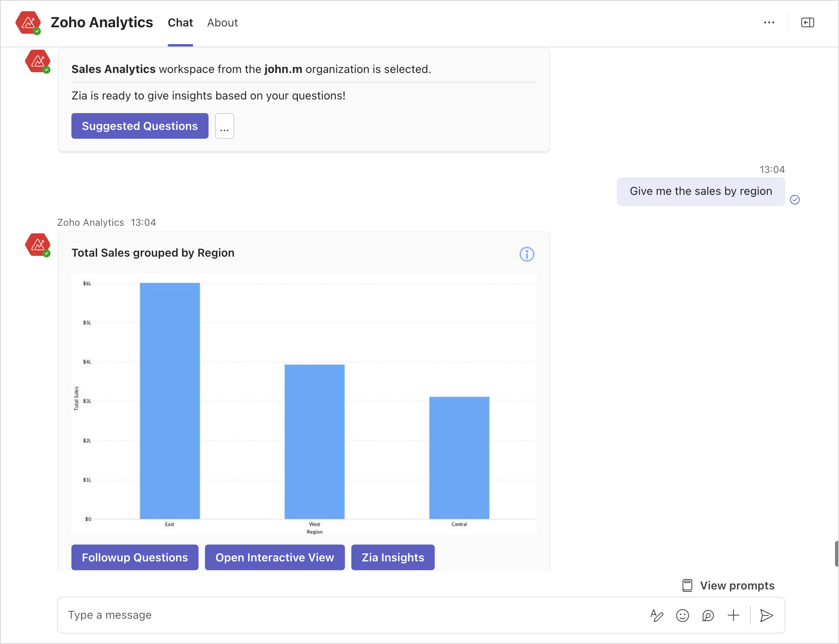Open the Chat tab
The image size is (839, 644).
tap(180, 23)
